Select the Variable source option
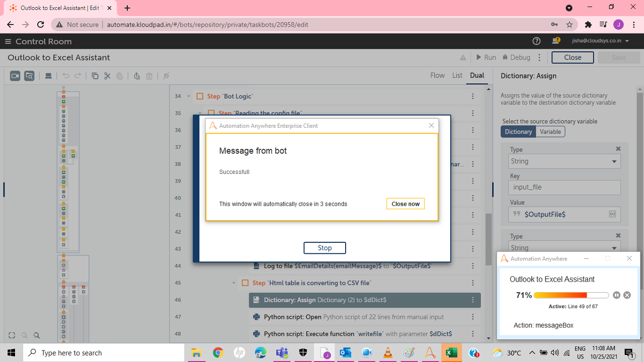 pos(550,132)
